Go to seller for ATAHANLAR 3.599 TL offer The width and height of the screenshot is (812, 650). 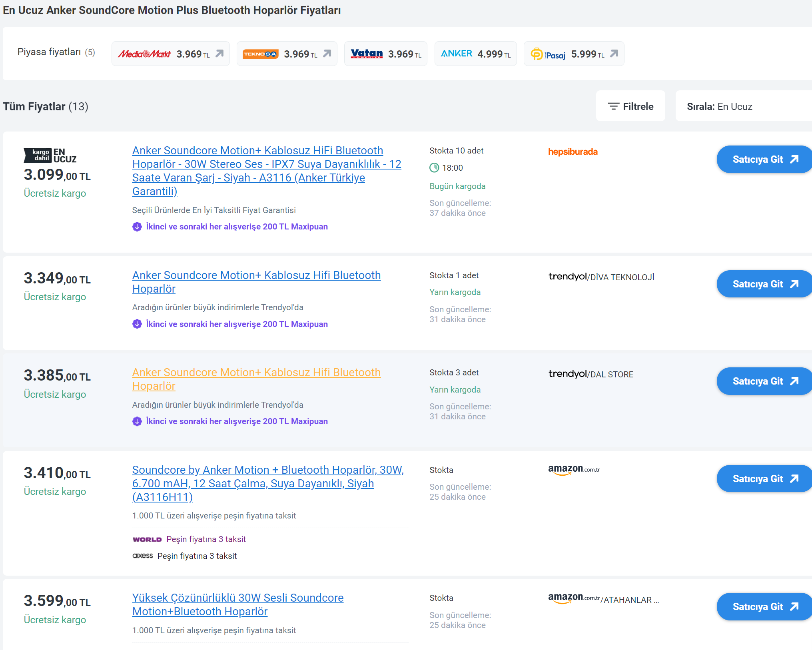[x=764, y=606]
